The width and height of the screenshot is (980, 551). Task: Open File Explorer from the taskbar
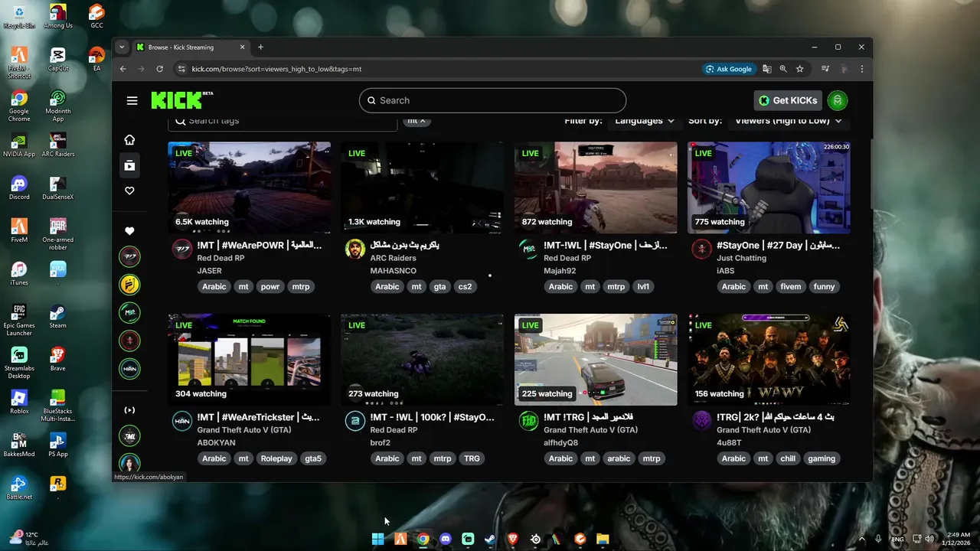point(603,539)
